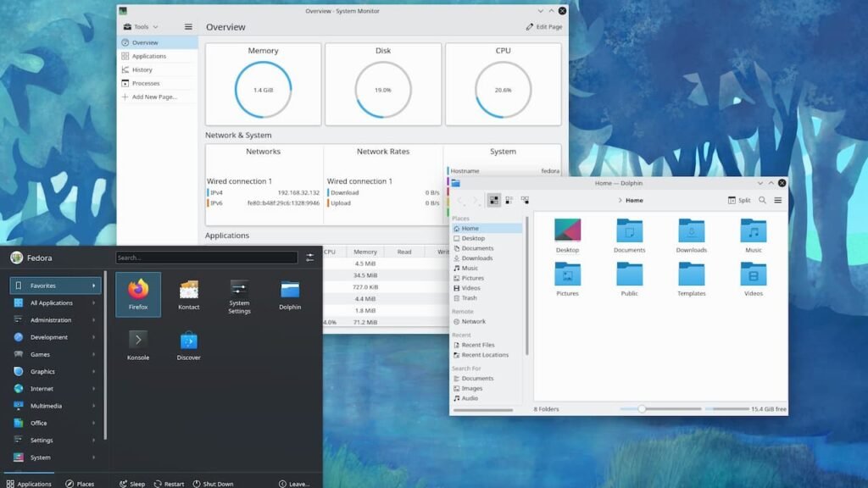This screenshot has height=488, width=868.
Task: Click the Restart button
Action: pyautogui.click(x=170, y=484)
